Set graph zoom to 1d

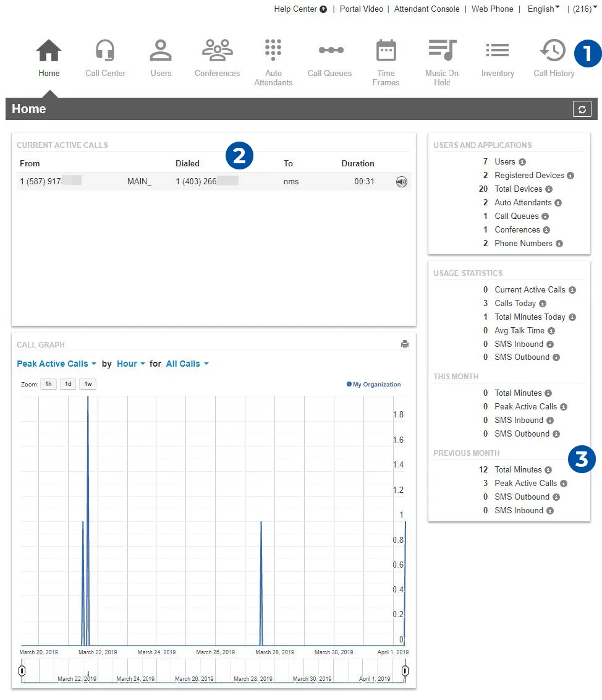click(x=68, y=384)
